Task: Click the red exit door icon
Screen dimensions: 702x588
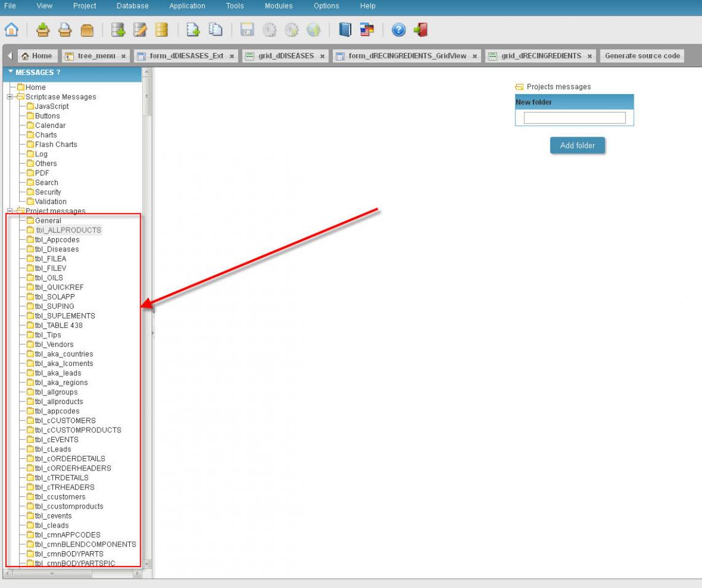Action: (420, 30)
